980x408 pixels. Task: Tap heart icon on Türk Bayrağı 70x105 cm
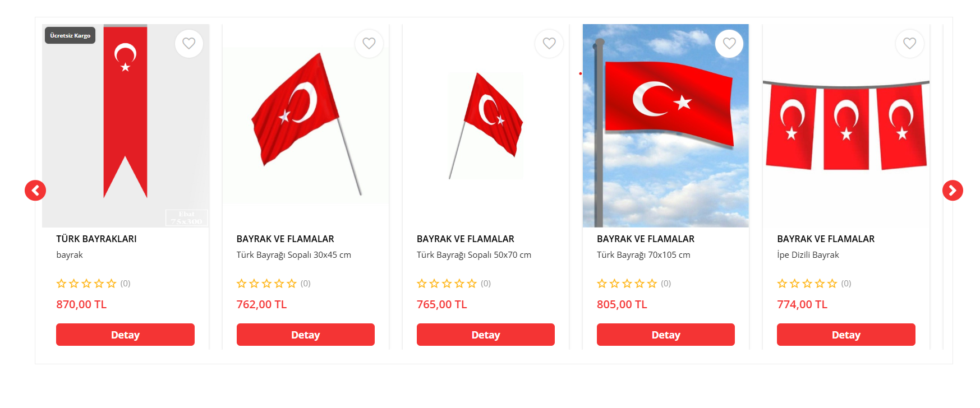pos(729,44)
